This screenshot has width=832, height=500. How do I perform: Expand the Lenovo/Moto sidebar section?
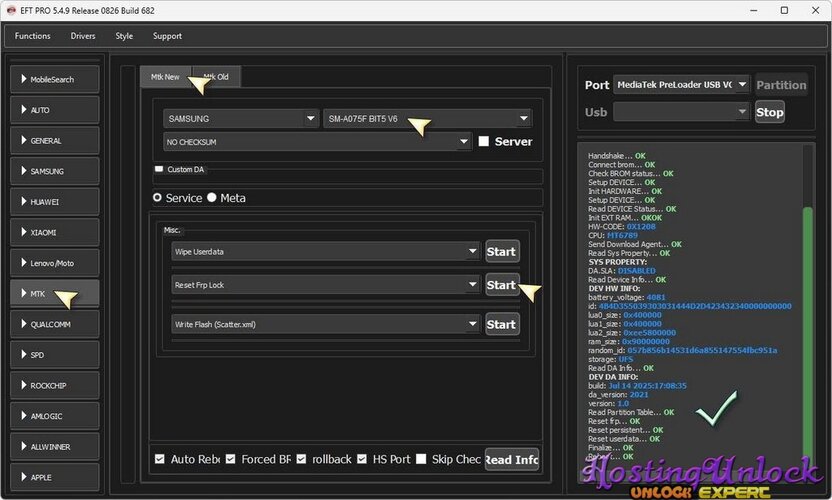(x=54, y=263)
